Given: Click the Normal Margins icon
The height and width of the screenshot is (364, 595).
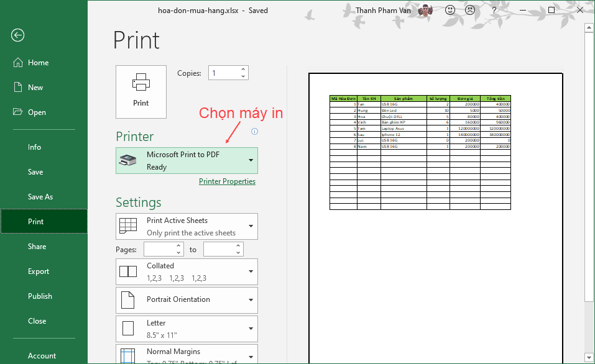Looking at the screenshot, I should point(127,356).
